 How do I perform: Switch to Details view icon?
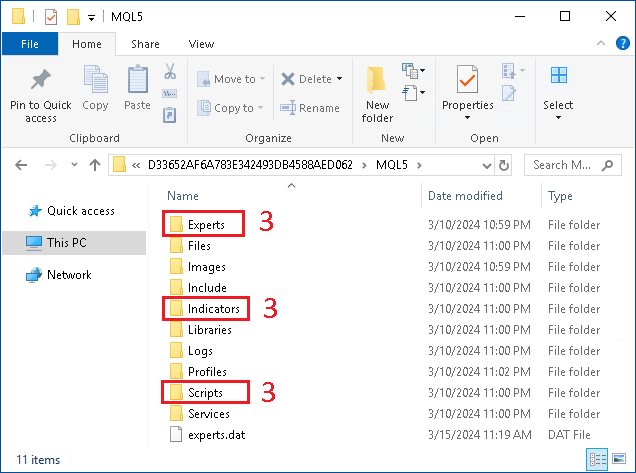click(597, 459)
